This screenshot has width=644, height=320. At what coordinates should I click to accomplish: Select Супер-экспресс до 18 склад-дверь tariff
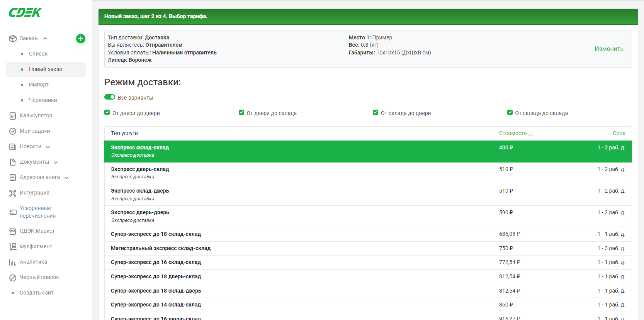(368, 291)
